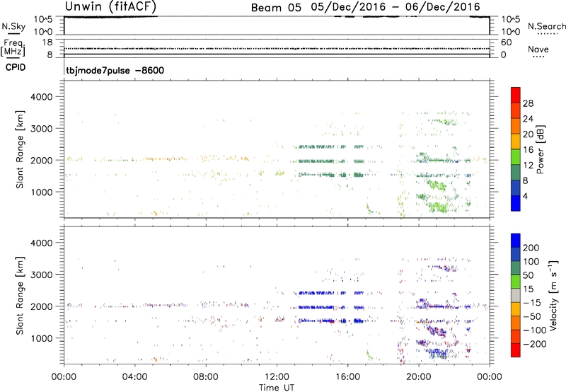Pick the yellow Power segment between 16 and 20
Viewport: 566px width, 392px height.
[x=516, y=142]
